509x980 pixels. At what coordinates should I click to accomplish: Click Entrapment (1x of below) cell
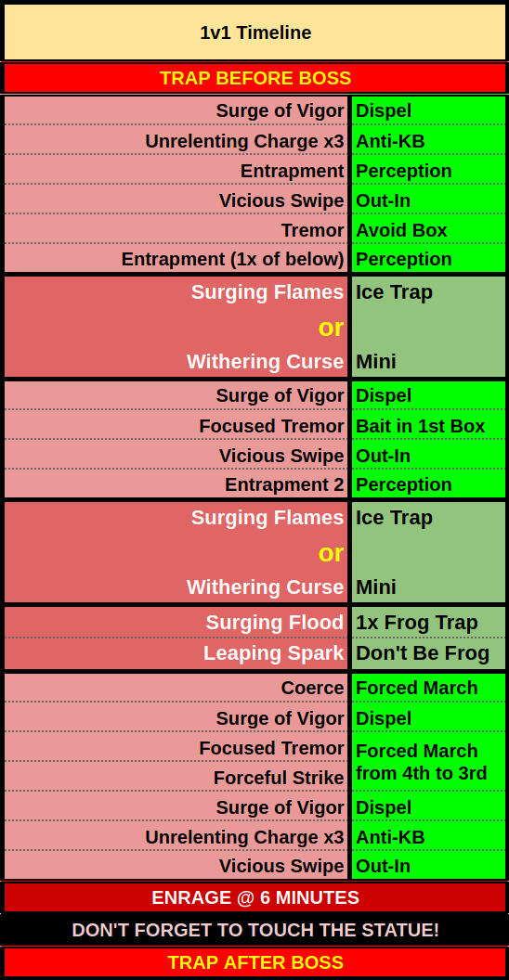coord(176,257)
